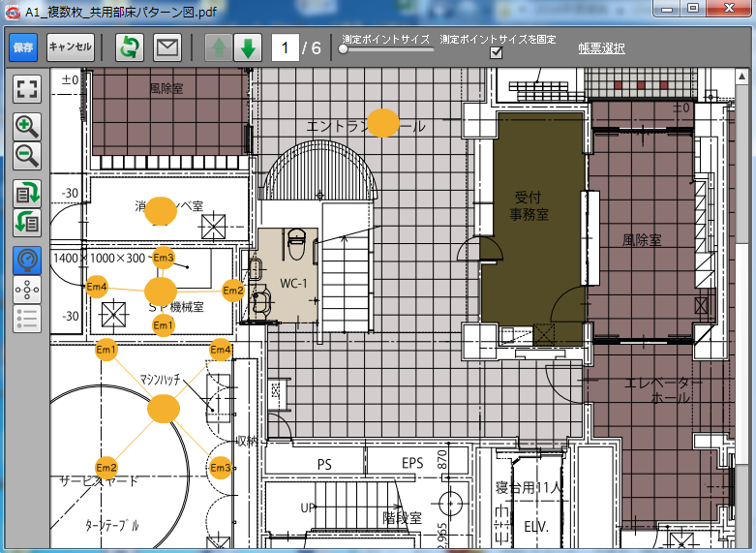This screenshot has width=756, height=553.
Task: Click the fit-to-screen frame icon
Action: 27,89
